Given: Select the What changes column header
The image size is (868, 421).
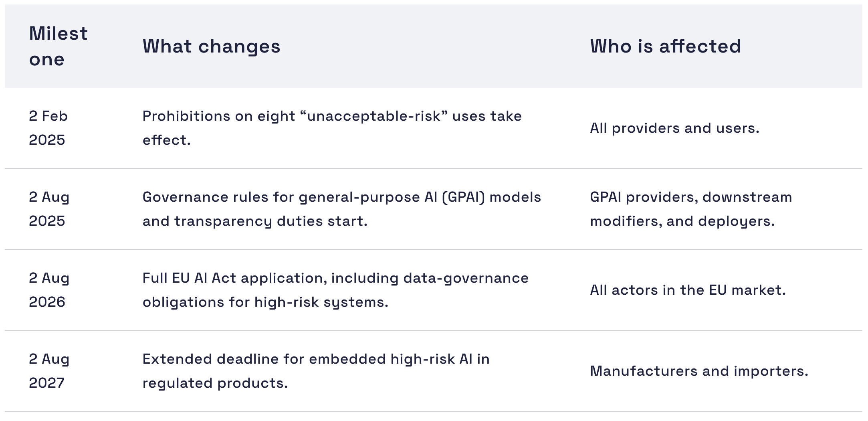Looking at the screenshot, I should [x=211, y=46].
